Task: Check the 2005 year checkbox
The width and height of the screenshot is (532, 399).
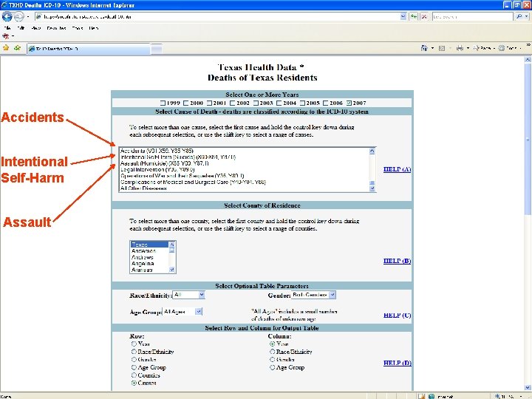Action: [302, 103]
